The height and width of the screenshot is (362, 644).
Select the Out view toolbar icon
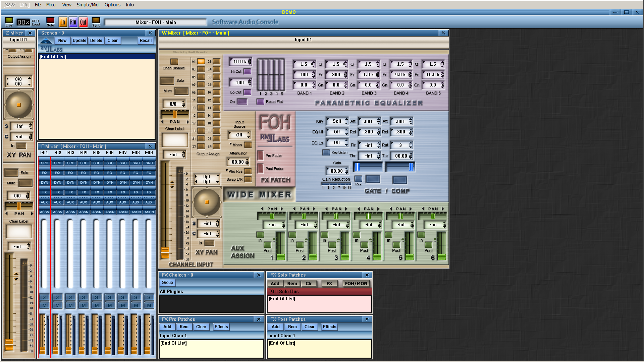click(x=83, y=22)
